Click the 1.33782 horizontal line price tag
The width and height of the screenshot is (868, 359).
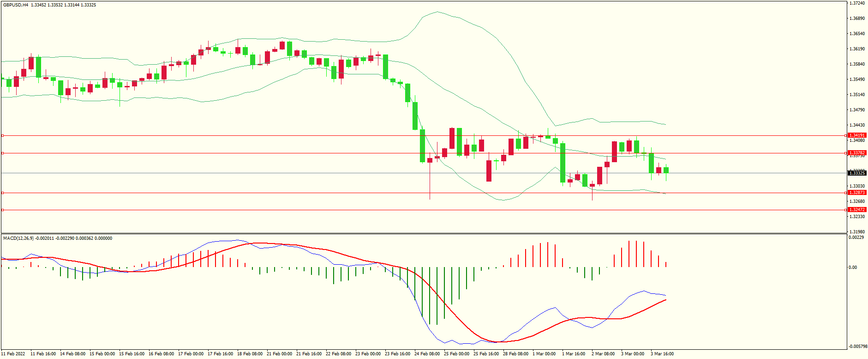point(857,153)
